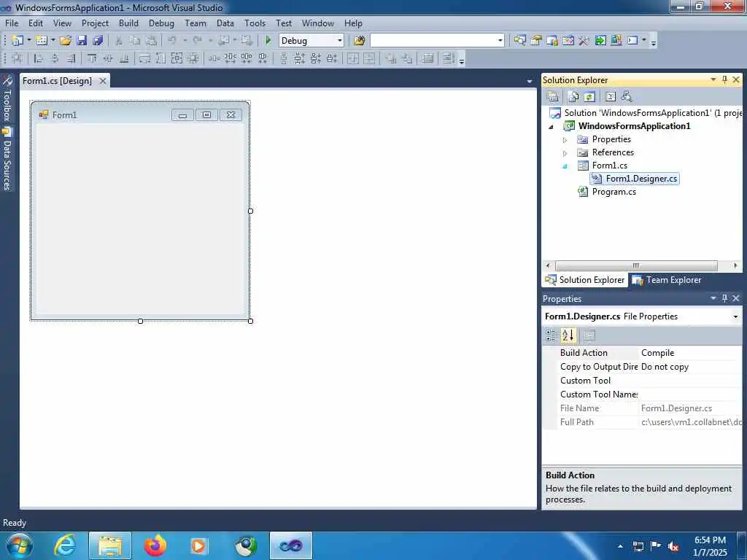Click the Solution Explorer horizontal scrollbar thumb
The height and width of the screenshot is (560, 747).
[x=636, y=265]
